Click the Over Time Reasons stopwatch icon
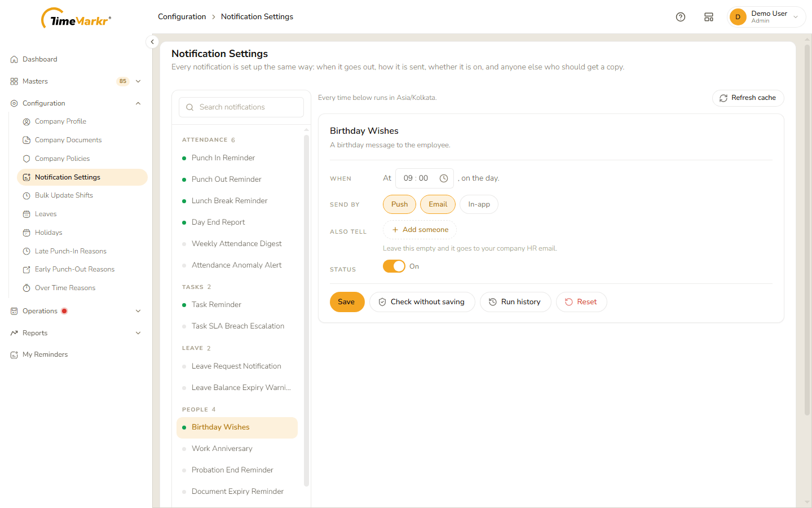This screenshot has height=508, width=812. click(27, 288)
